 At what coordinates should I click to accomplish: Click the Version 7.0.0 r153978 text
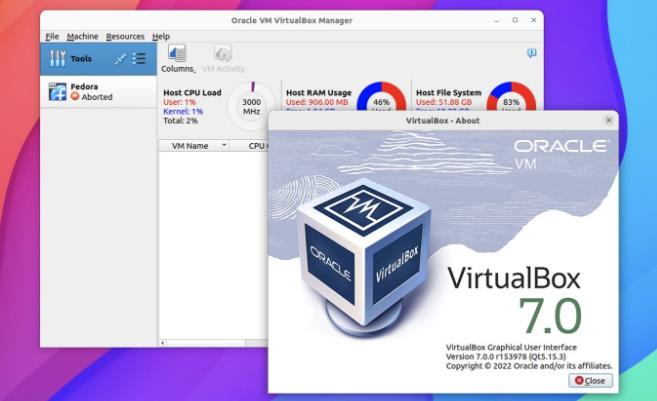click(506, 357)
